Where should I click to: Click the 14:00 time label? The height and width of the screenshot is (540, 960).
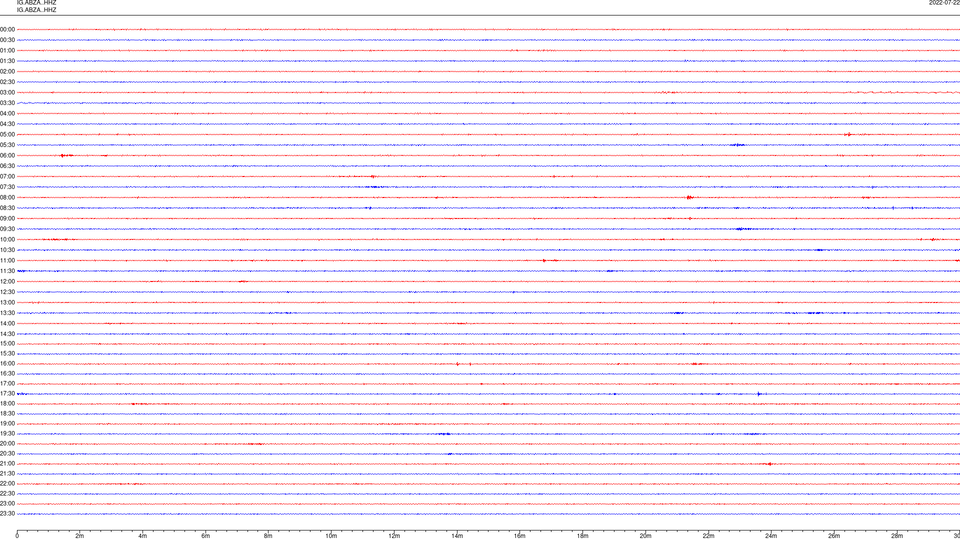point(7,324)
